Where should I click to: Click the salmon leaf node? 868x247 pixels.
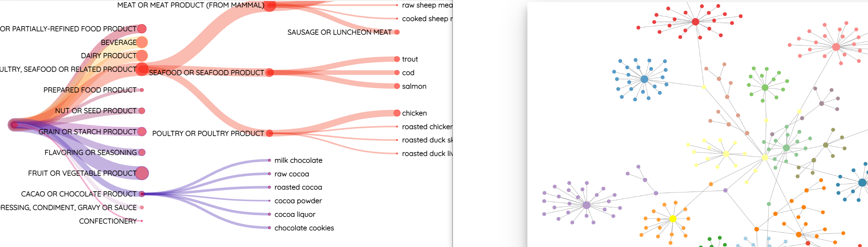[397, 86]
